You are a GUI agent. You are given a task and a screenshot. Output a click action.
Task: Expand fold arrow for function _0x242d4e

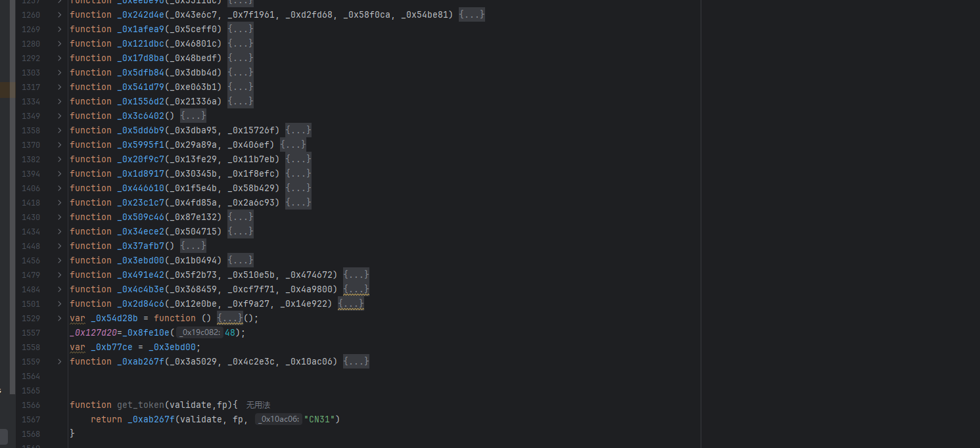point(59,14)
